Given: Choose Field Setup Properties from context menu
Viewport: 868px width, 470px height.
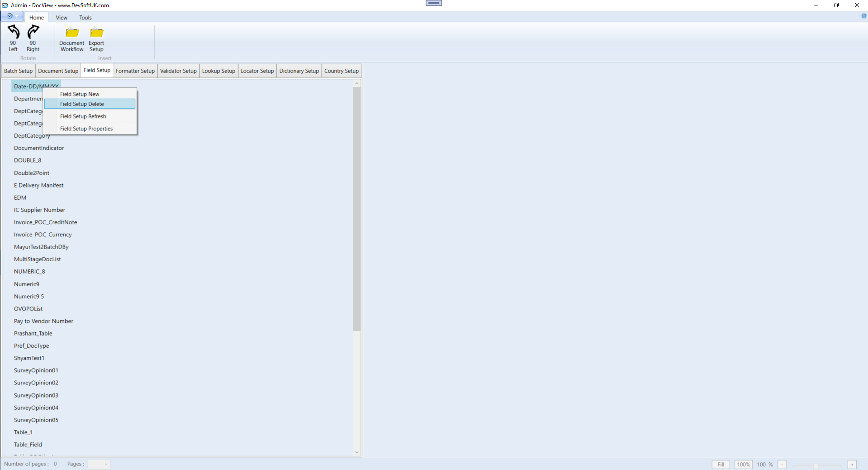Looking at the screenshot, I should click(x=90, y=129).
